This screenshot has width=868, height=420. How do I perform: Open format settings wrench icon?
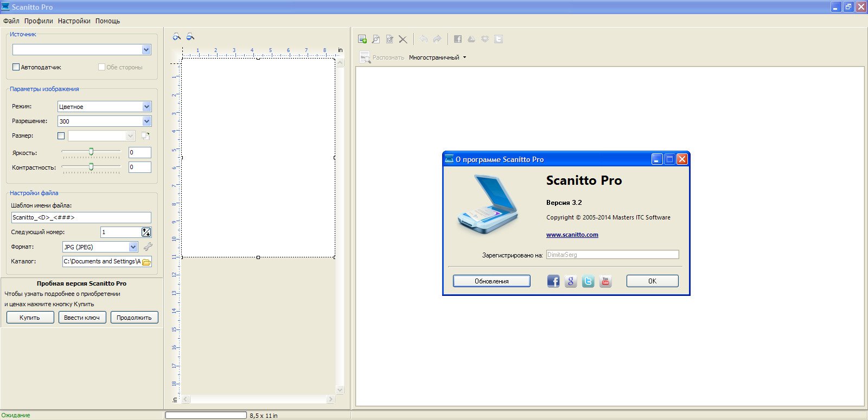pyautogui.click(x=148, y=247)
